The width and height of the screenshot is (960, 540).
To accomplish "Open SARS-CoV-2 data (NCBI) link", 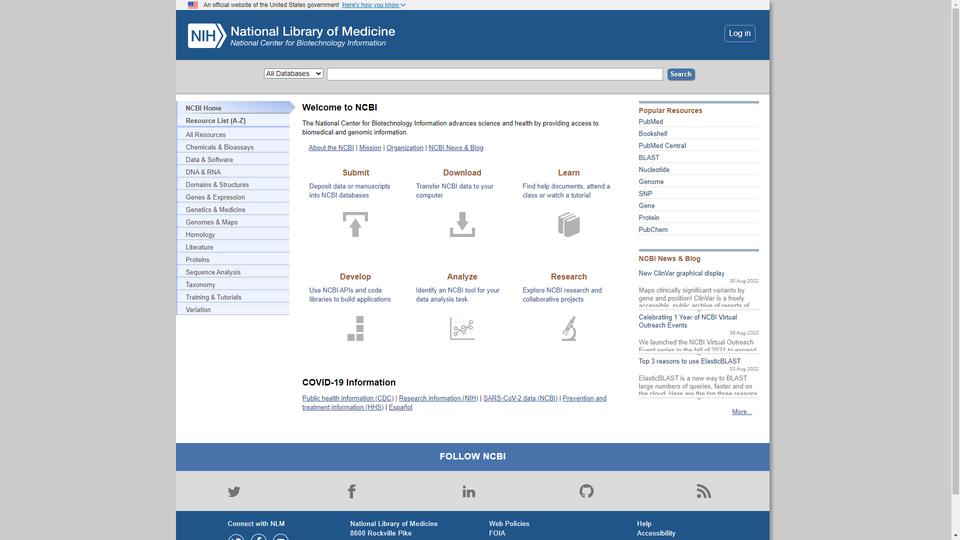I will click(x=520, y=398).
